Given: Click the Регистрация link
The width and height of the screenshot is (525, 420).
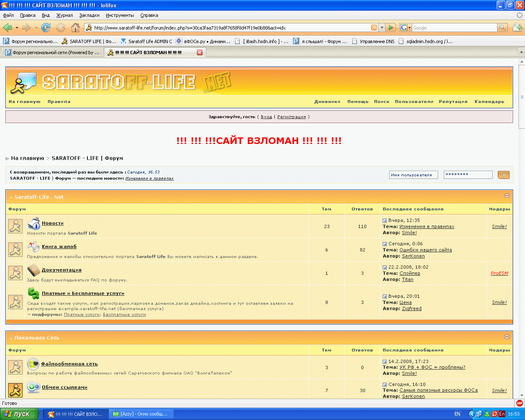Looking at the screenshot, I should [x=291, y=117].
